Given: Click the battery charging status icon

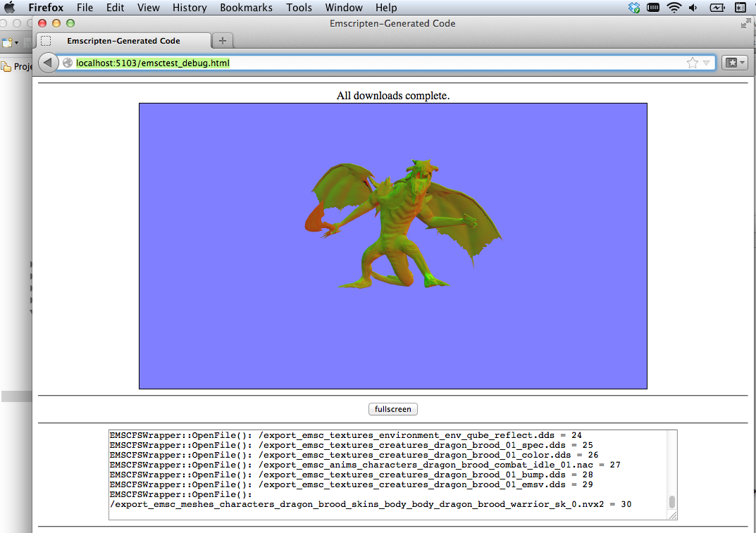Looking at the screenshot, I should tap(717, 8).
